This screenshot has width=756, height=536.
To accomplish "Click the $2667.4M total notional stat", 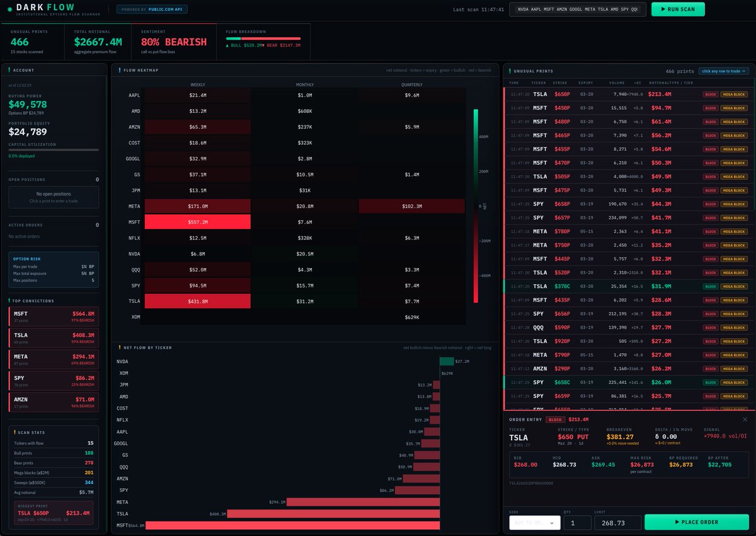I will click(x=98, y=42).
